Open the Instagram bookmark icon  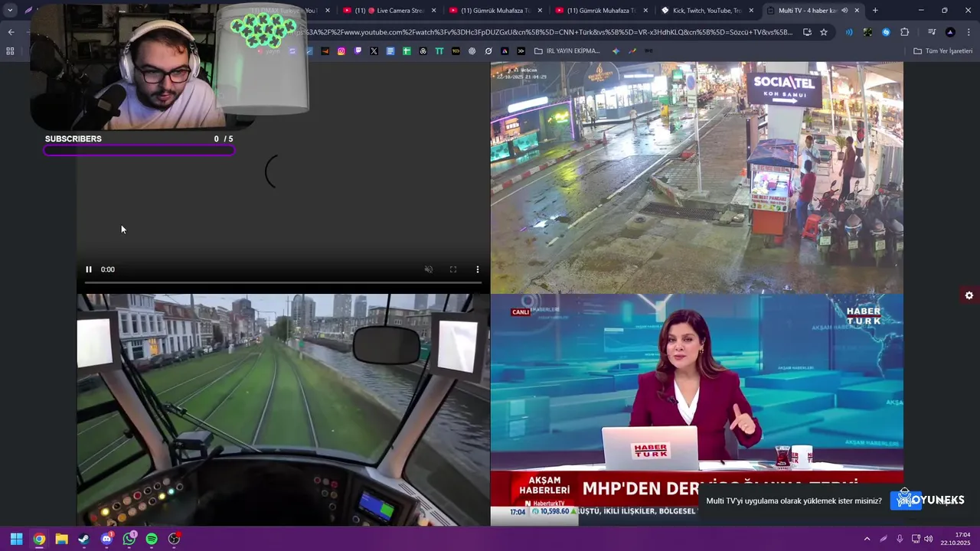tap(341, 51)
